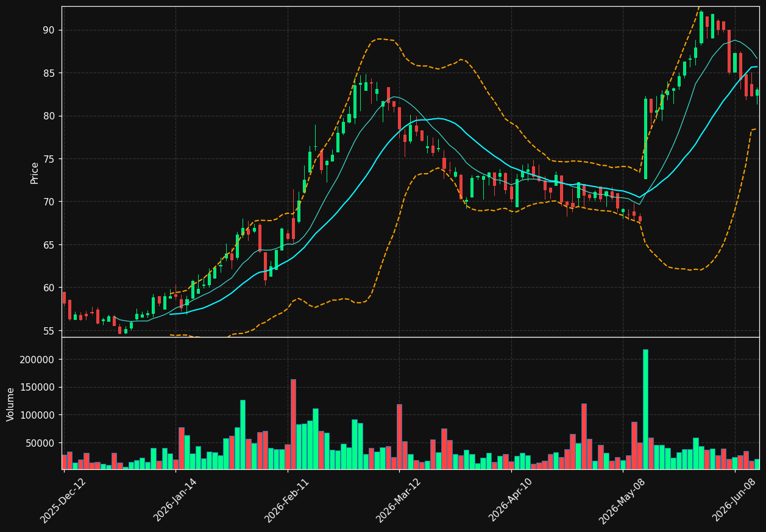
Task: Click the tallest green volume bar above 200000
Action: point(645,409)
